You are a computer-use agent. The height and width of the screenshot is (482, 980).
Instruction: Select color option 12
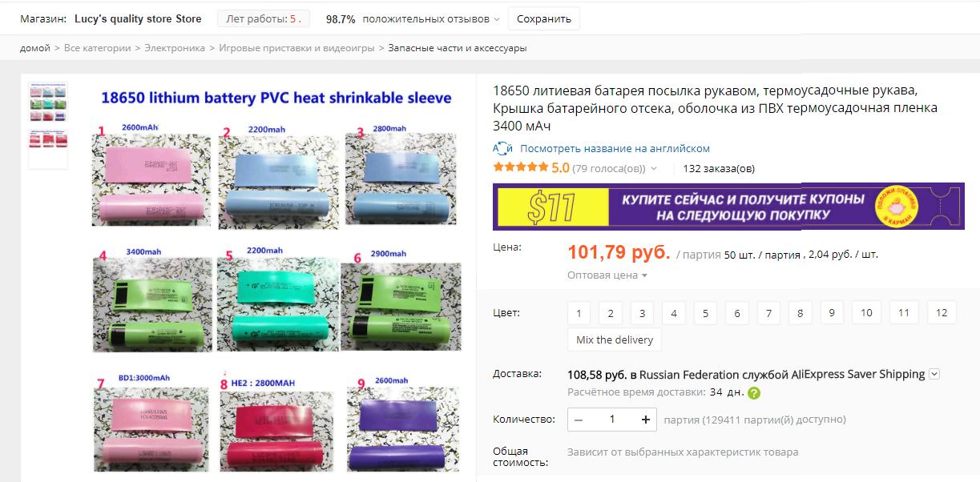click(x=942, y=313)
